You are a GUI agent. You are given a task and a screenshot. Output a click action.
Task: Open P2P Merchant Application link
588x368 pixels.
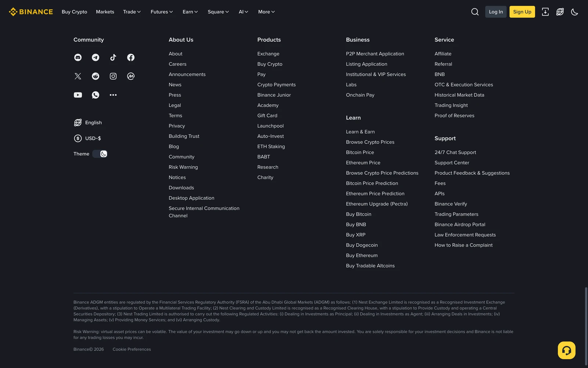[x=375, y=54]
